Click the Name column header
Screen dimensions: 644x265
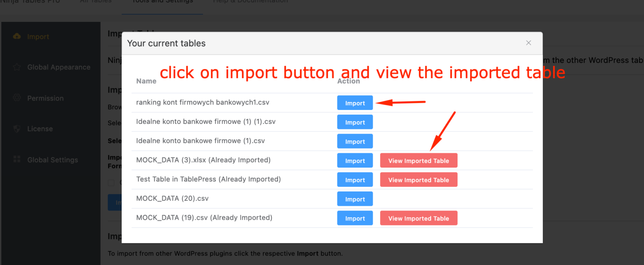tap(146, 81)
